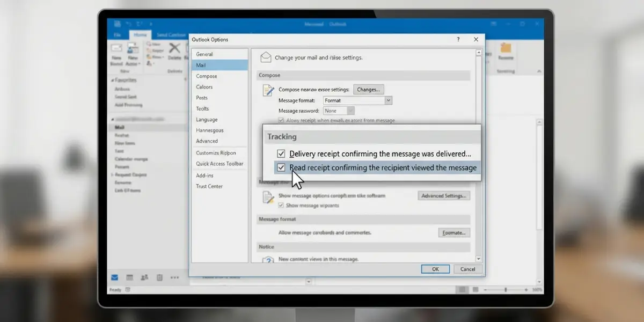Screen dimensions: 644x322
Task: Click the scroll up arrow in options pane
Action: coord(479,52)
